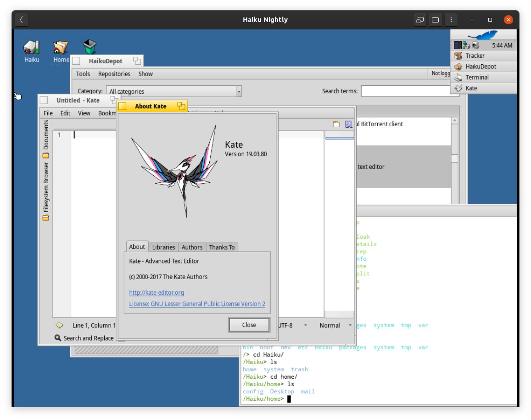Click the multi-window toolbar button of Haiku Nightly
The height and width of the screenshot is (420, 531).
click(420, 20)
